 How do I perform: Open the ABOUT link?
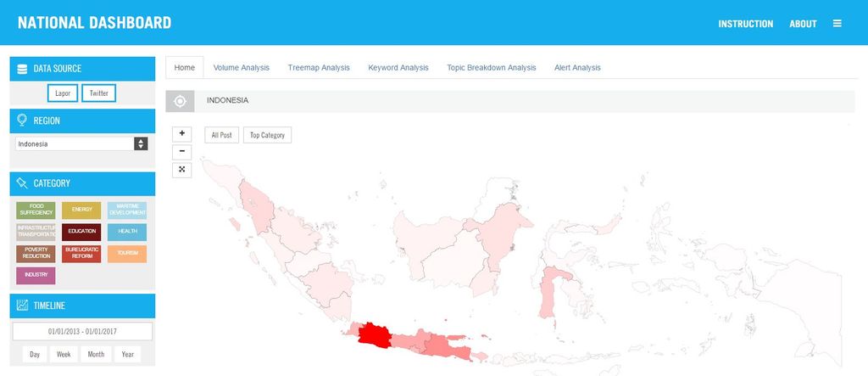803,24
